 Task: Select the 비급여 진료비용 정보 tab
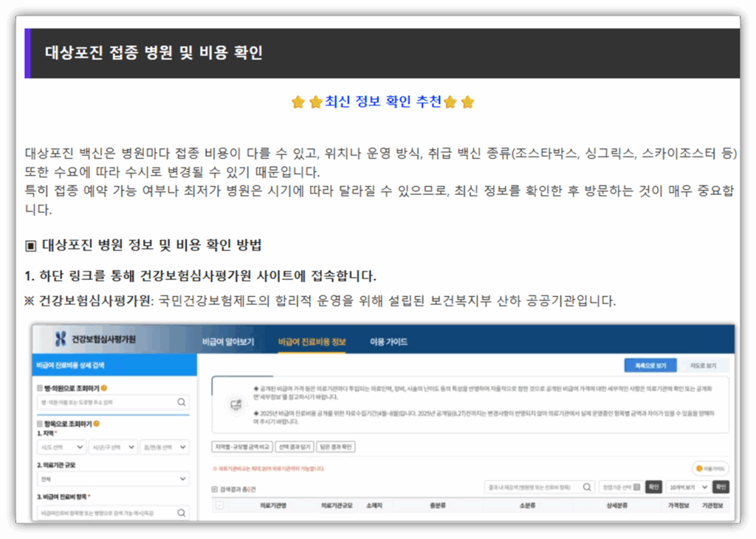coord(312,342)
